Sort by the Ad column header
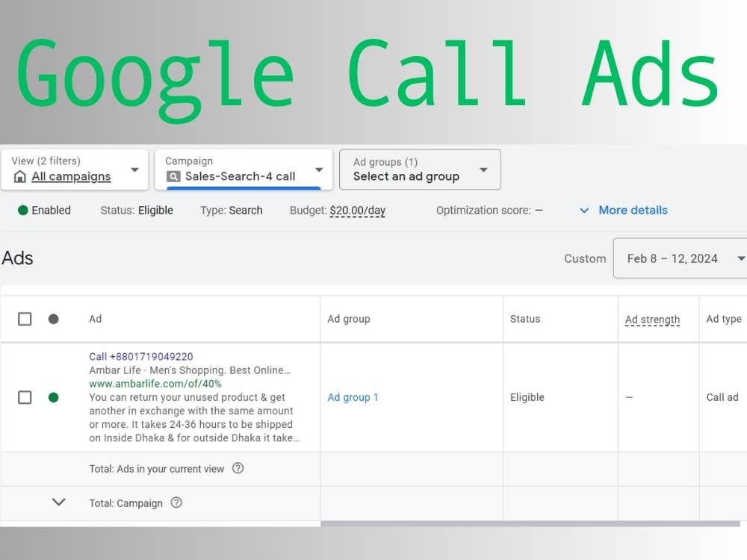 pos(96,319)
